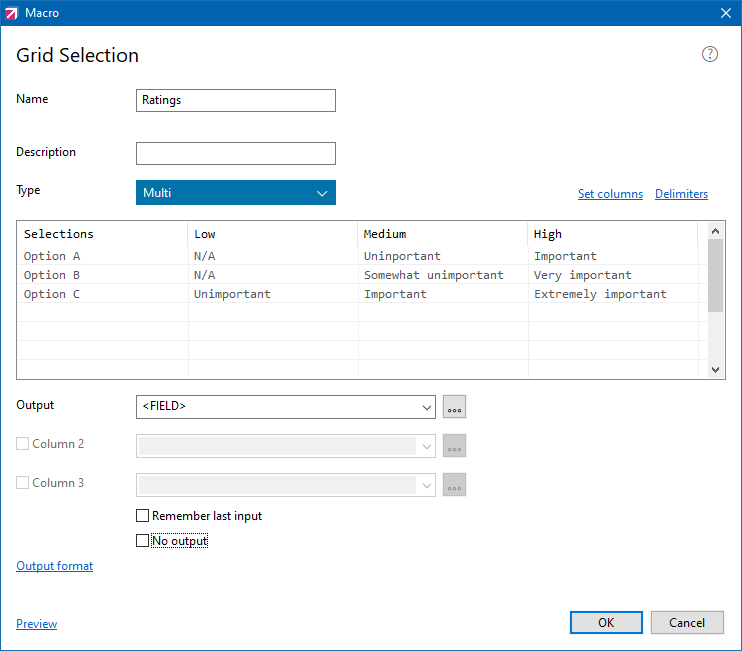
Task: Enable the Remember last input checkbox
Action: pyautogui.click(x=142, y=517)
